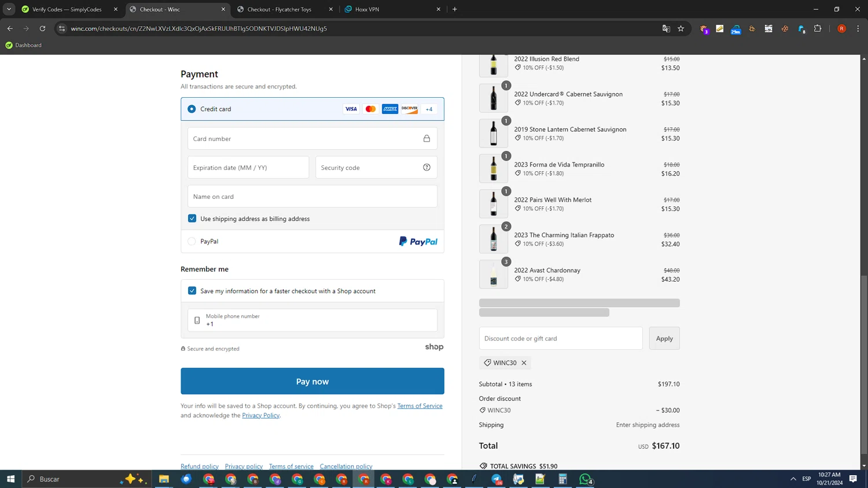Open File Explorer from the taskbar

(x=164, y=479)
